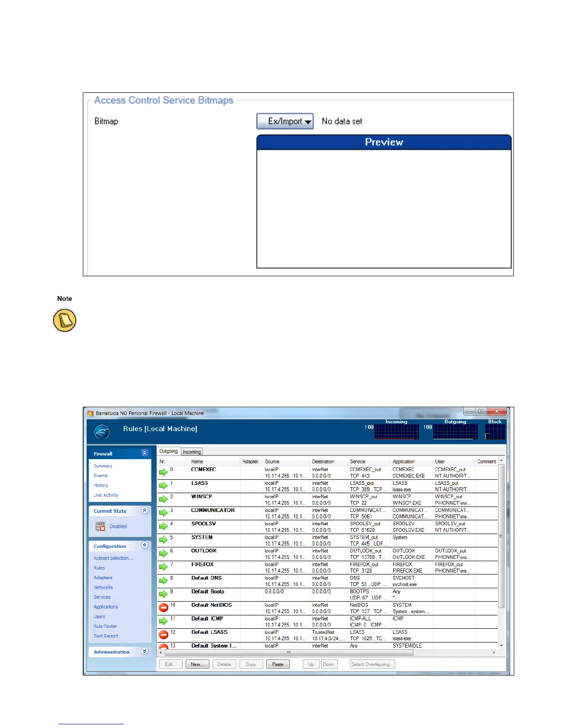Select the COMMUNICATOR rule name
This screenshot has height=728, width=563.
(x=213, y=510)
